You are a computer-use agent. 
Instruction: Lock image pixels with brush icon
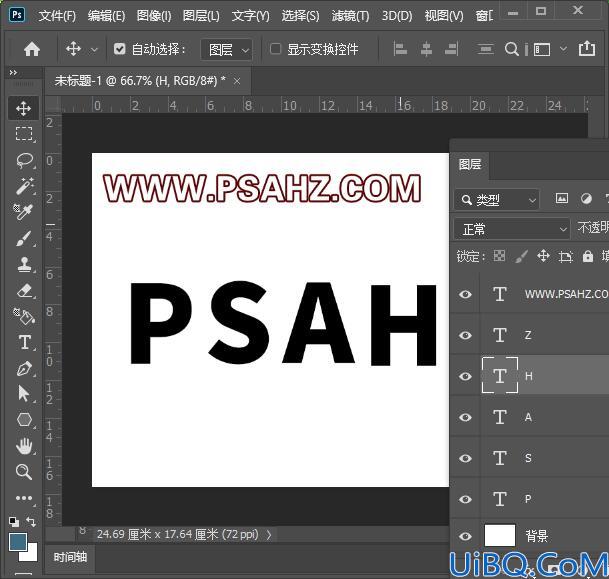point(522,256)
